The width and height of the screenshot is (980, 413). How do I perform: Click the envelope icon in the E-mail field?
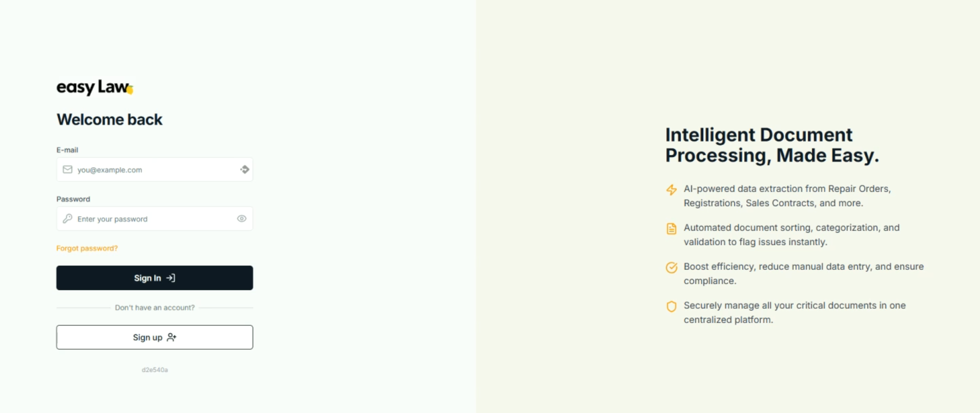[68, 169]
